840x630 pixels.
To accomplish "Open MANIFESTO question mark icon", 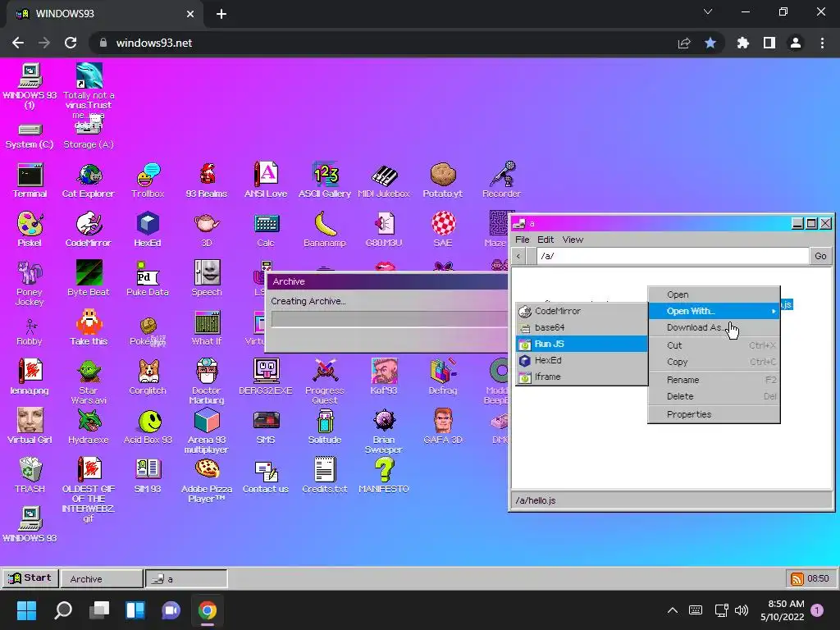I will click(x=384, y=476).
